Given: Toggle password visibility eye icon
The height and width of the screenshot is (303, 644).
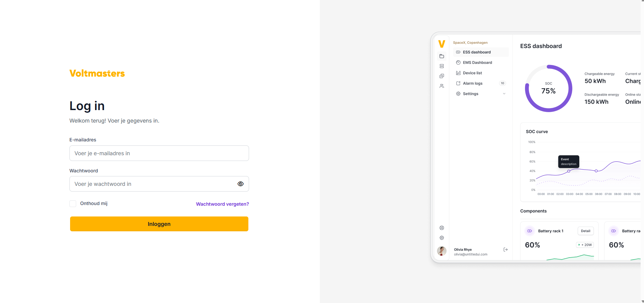Looking at the screenshot, I should [240, 184].
